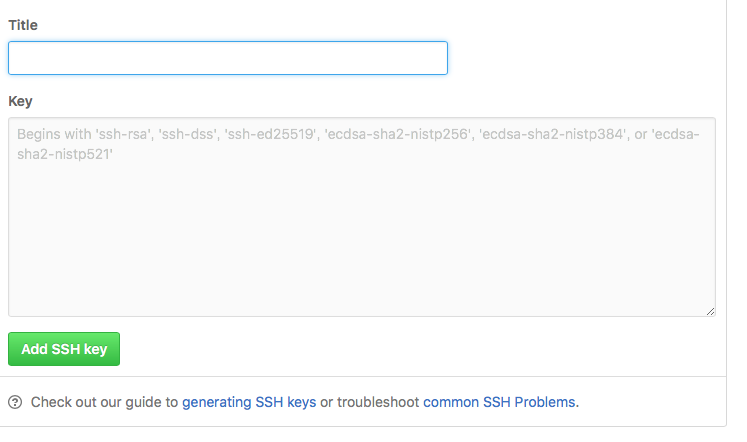
Task: Click the Key field label
Action: (x=21, y=101)
